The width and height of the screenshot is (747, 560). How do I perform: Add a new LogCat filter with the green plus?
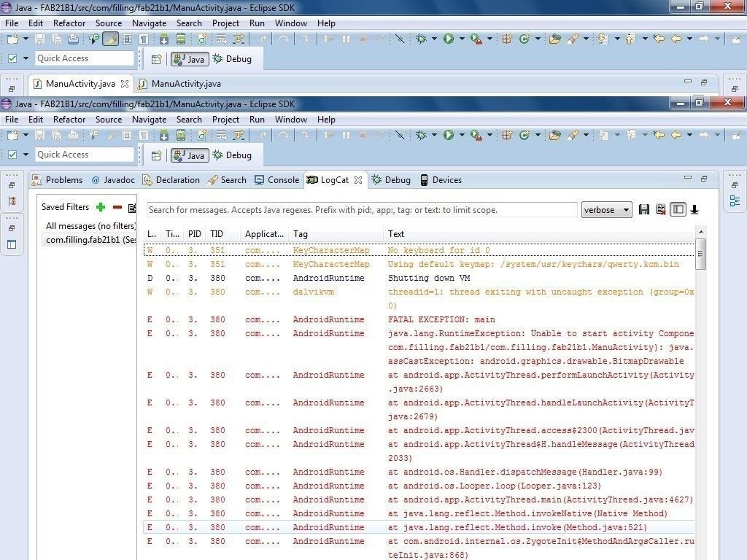[101, 207]
